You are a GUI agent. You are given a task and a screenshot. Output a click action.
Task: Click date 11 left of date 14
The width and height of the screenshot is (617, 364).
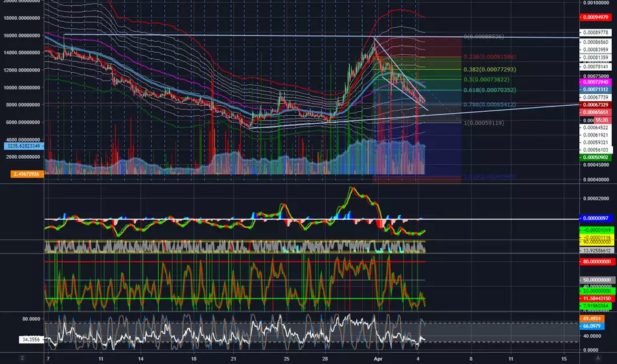101,359
